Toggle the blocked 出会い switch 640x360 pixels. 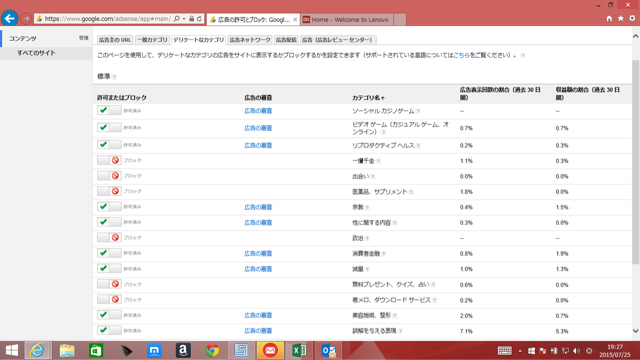[109, 176]
